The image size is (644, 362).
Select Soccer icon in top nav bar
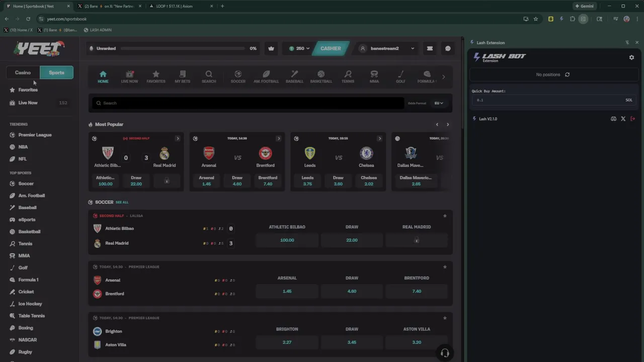[x=238, y=76]
